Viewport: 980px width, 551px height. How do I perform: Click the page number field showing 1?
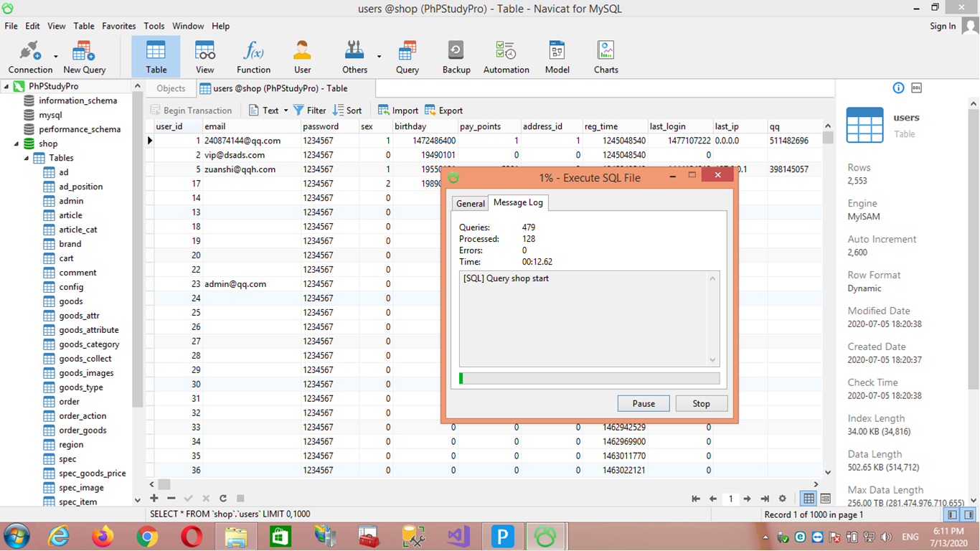(x=730, y=499)
